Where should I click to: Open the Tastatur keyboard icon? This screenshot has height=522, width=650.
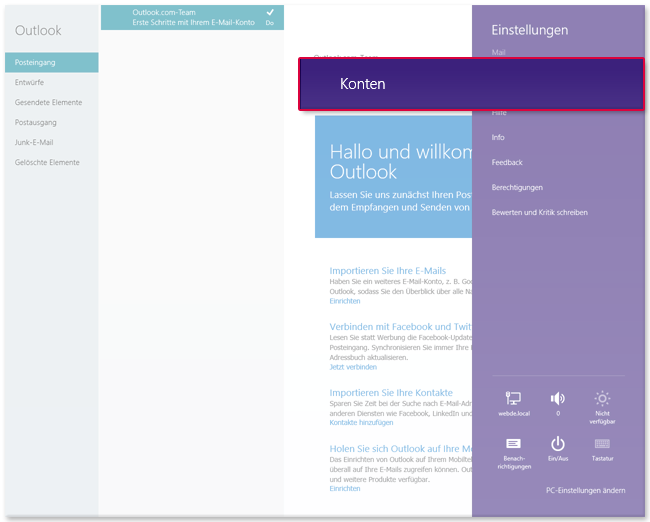(602, 446)
